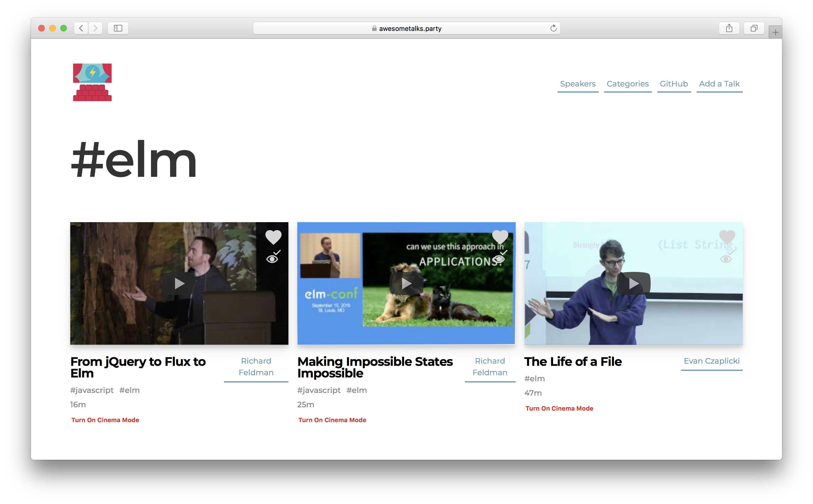The width and height of the screenshot is (813, 504).
Task: Toggle watched on Making Impossible States Impossible
Action: pyautogui.click(x=499, y=258)
